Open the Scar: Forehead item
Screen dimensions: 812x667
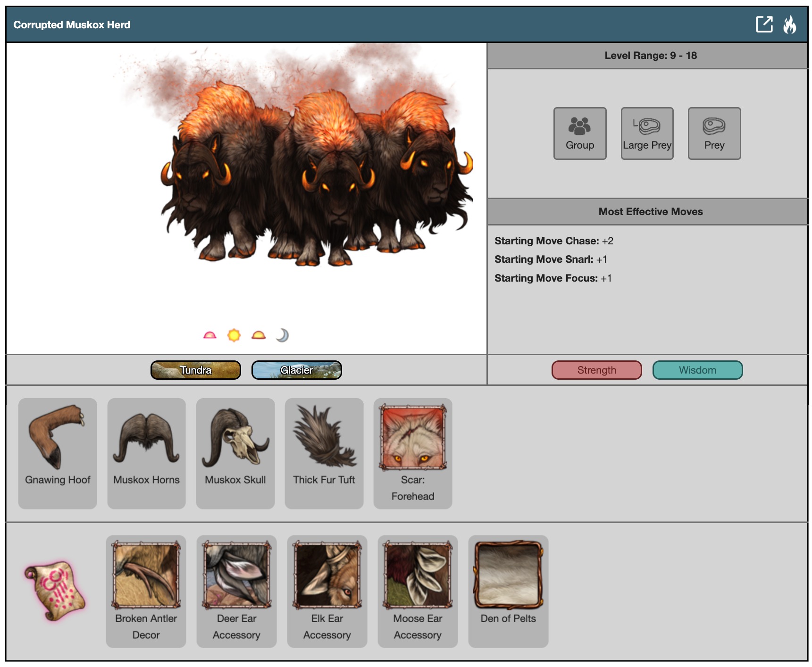tap(413, 453)
